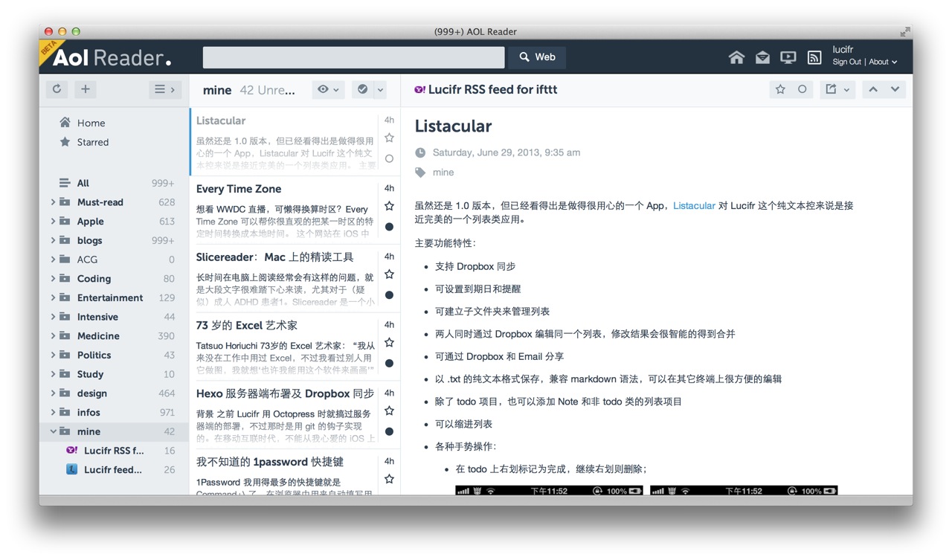952x560 pixels.
Task: Open 我不知道的 1password 快捷键 article
Action: [270, 462]
